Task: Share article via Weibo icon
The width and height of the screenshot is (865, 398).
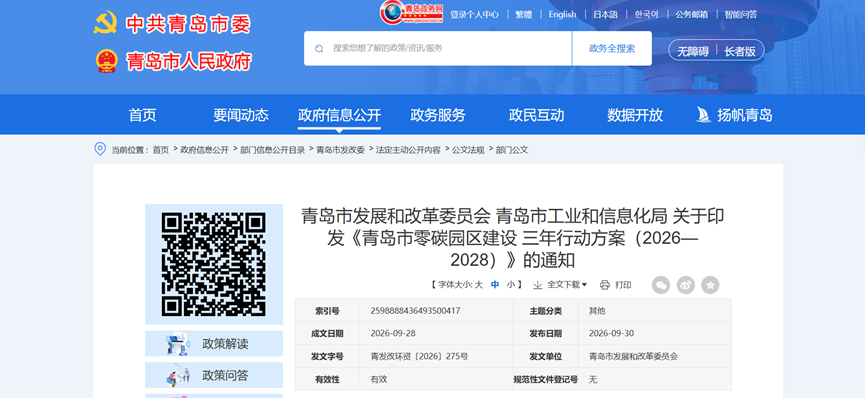Action: click(686, 285)
